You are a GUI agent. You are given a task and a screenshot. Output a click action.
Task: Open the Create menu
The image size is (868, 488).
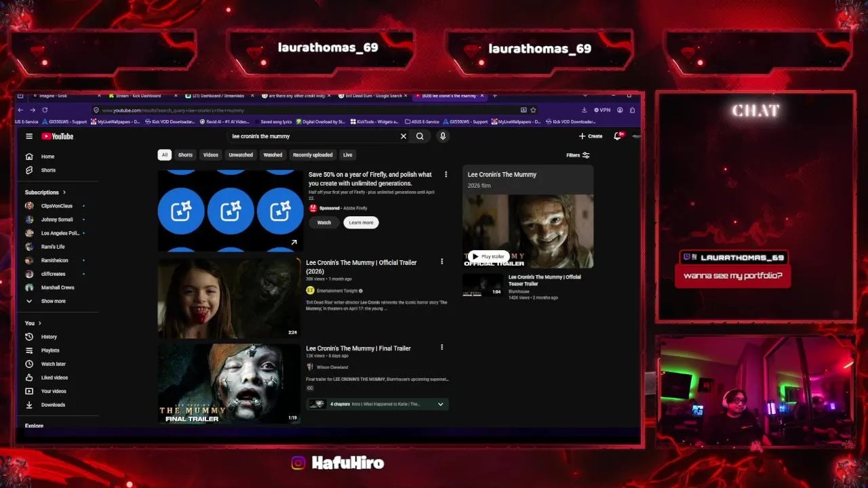point(591,136)
